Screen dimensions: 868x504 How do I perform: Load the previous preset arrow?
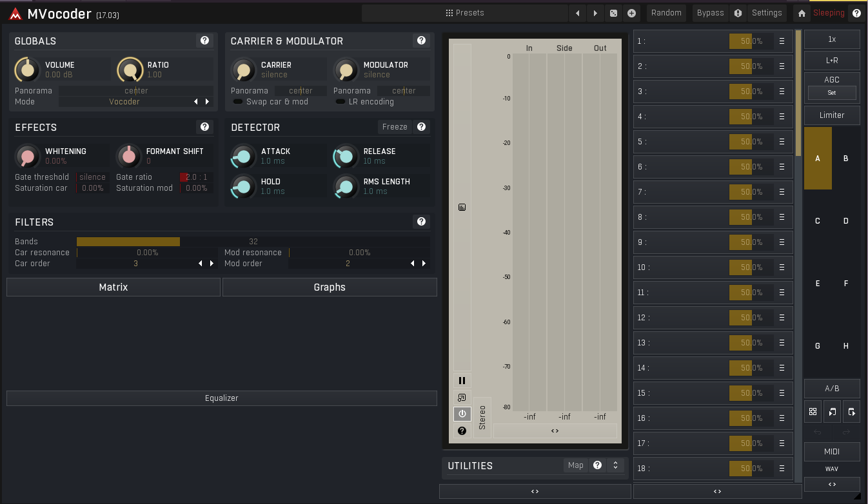click(x=577, y=13)
